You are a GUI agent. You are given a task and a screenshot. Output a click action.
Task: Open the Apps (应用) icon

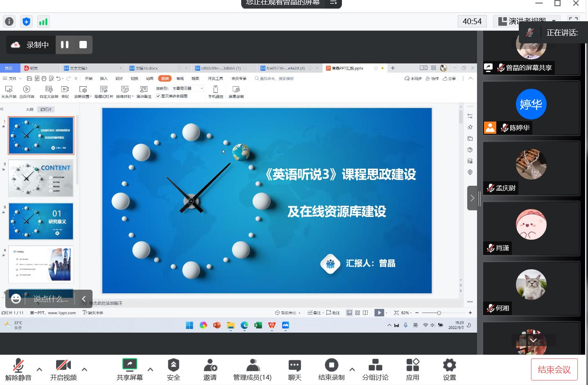412,365
